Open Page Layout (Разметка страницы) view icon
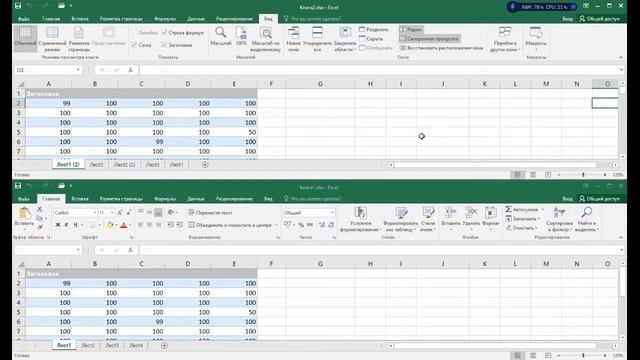This screenshot has height=360, width=640. pos(79,38)
